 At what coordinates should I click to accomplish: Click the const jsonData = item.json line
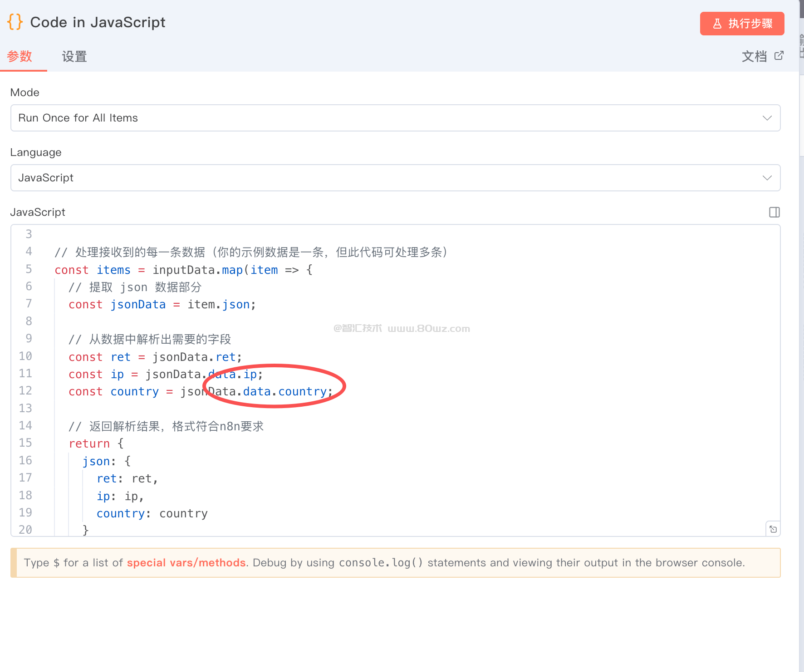click(162, 305)
